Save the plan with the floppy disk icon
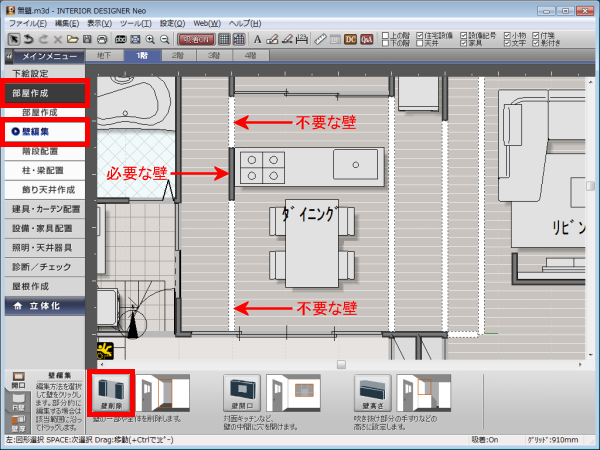The image size is (600, 450). pos(87,38)
